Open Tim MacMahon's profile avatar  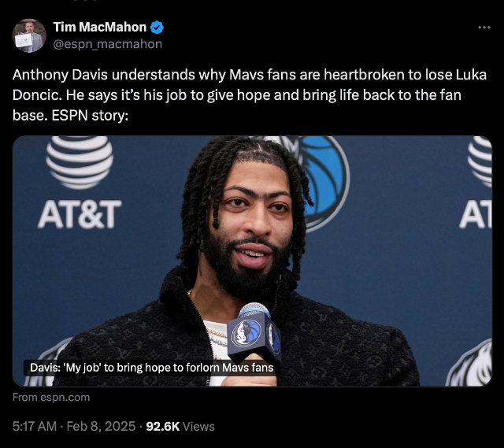[x=29, y=35]
